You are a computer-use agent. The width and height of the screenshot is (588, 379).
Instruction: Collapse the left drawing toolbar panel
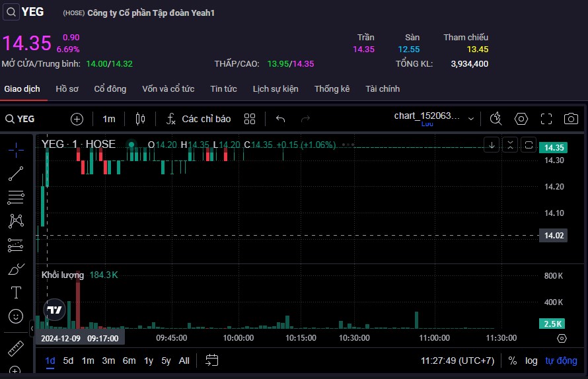click(x=32, y=327)
